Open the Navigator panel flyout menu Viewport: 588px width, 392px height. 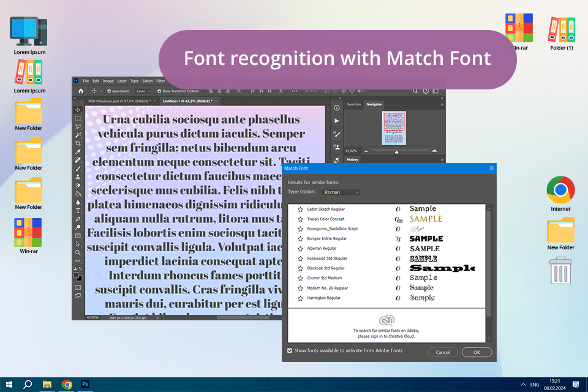click(x=442, y=105)
